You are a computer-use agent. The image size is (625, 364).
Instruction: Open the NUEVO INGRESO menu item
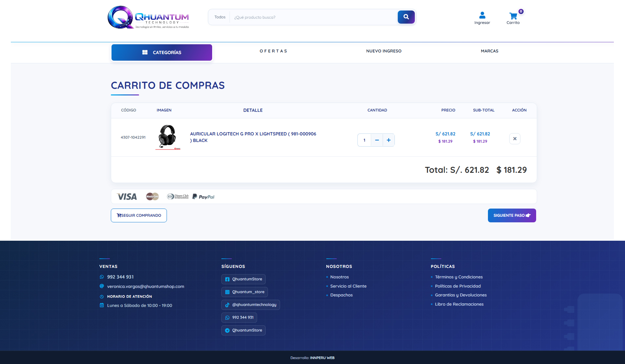(x=384, y=51)
